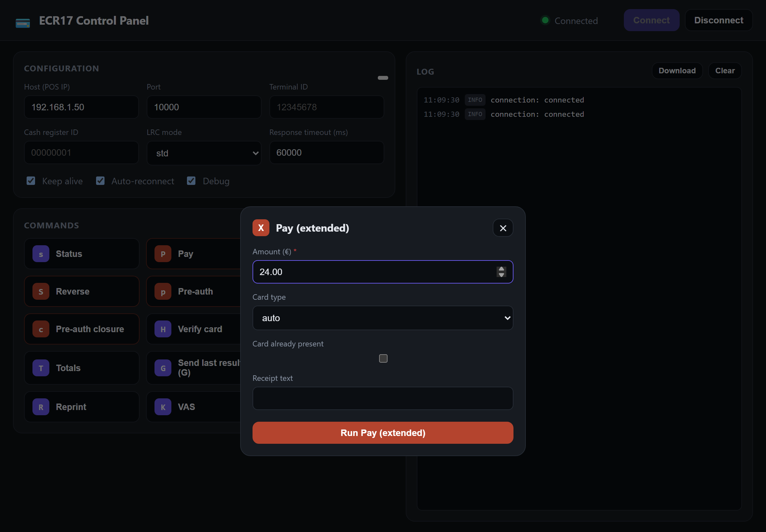Open the Reverse command
This screenshot has width=766, height=532.
point(82,291)
